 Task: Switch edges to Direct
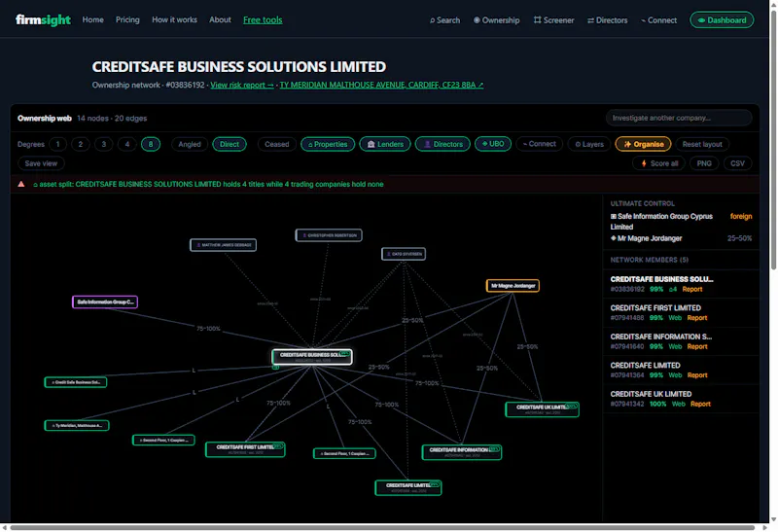230,144
